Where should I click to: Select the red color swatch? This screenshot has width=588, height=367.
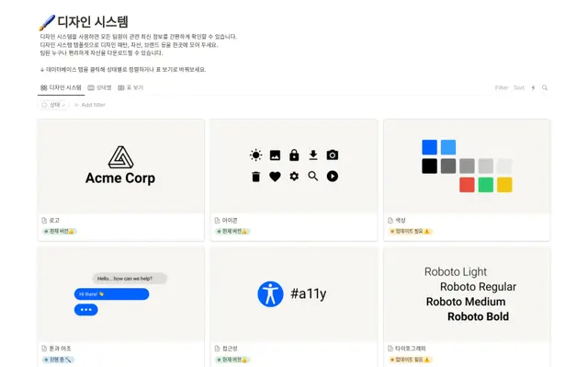point(467,185)
